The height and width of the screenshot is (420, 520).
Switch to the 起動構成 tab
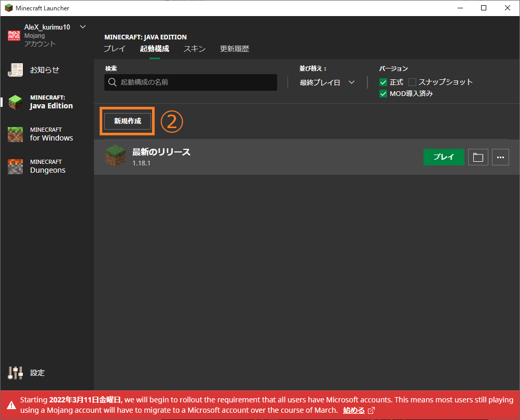point(155,49)
